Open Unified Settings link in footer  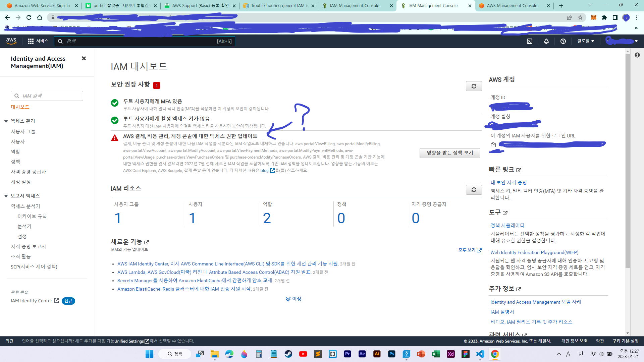tap(131, 341)
